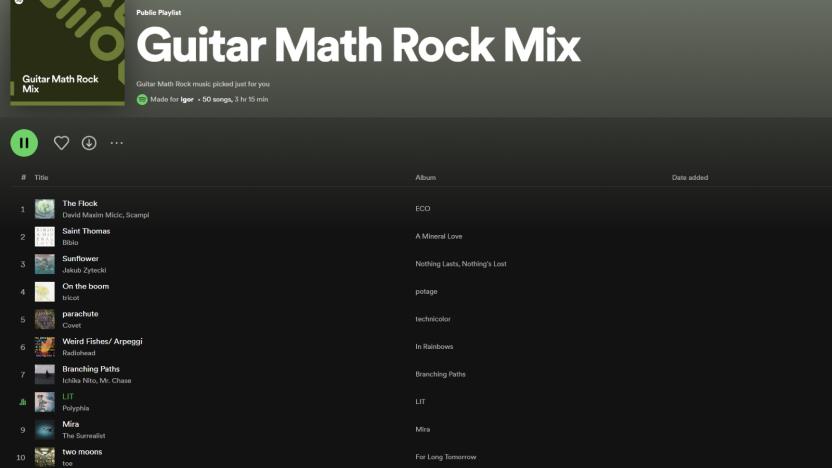Image resolution: width=832 pixels, height=468 pixels.
Task: Open the three-dot more options menu
Action: [117, 143]
